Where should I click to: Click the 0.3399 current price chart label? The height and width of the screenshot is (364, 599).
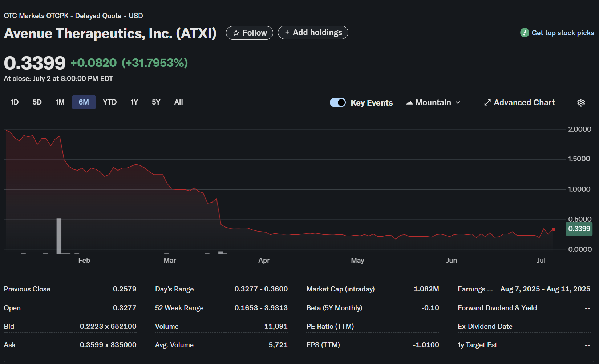(x=579, y=229)
